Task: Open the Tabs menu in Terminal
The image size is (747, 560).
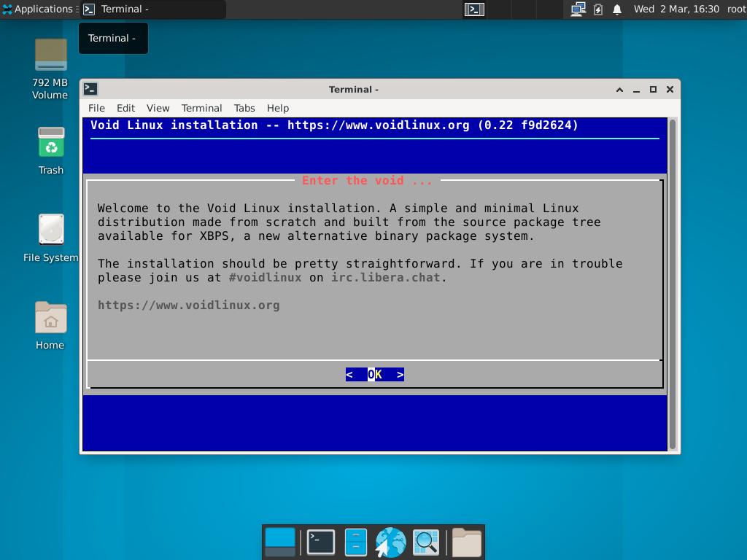Action: [x=244, y=108]
